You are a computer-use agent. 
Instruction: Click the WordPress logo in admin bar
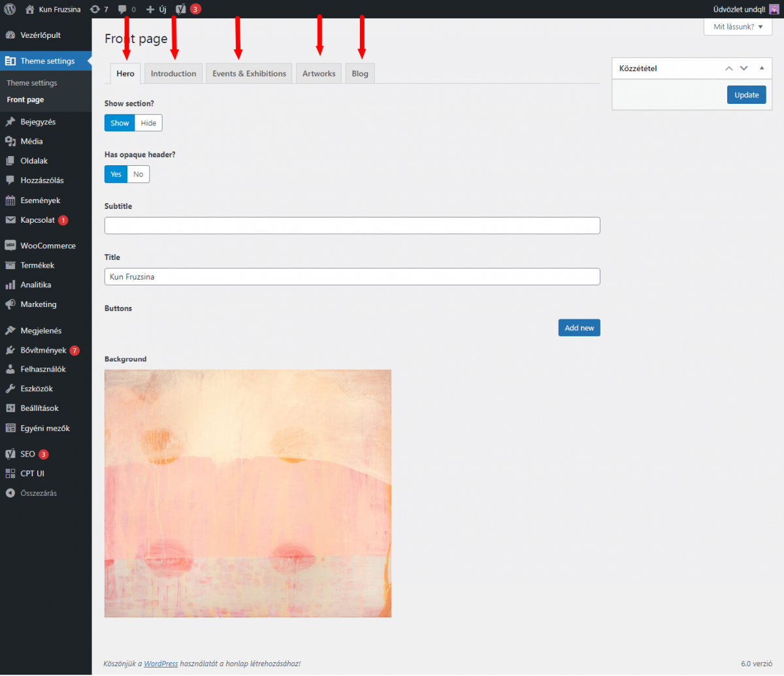10,9
